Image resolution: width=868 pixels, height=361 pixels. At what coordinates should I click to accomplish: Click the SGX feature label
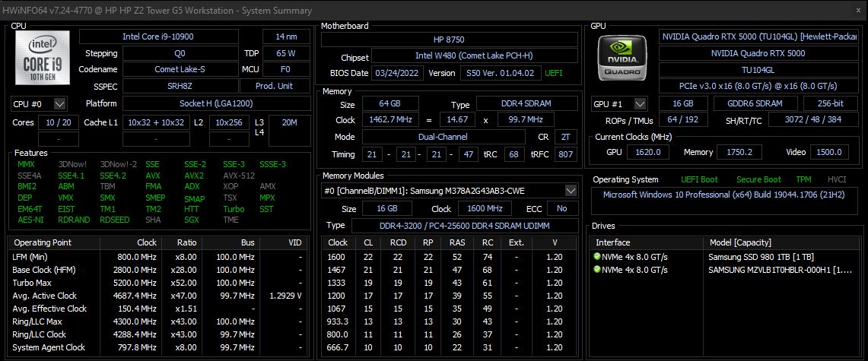tap(191, 220)
